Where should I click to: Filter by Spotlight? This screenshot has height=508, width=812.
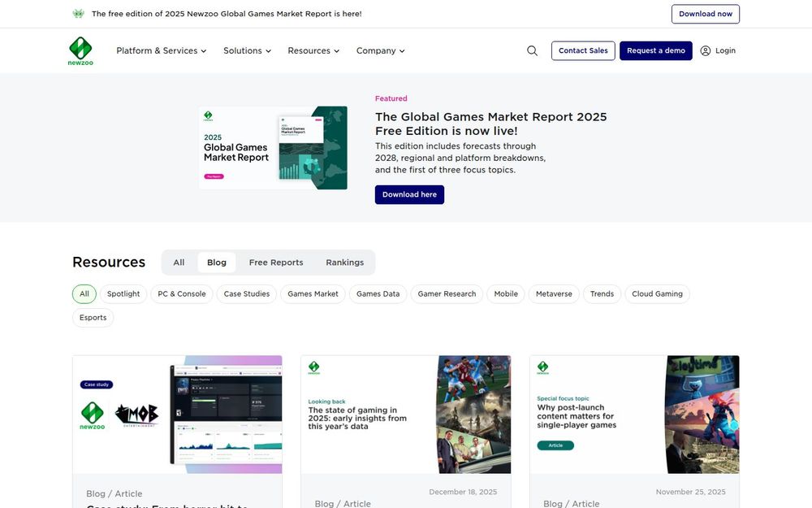(x=123, y=294)
